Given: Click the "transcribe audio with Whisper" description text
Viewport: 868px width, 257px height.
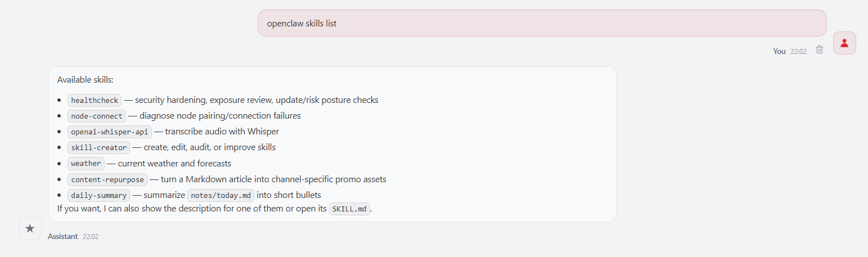Looking at the screenshot, I should coord(222,132).
